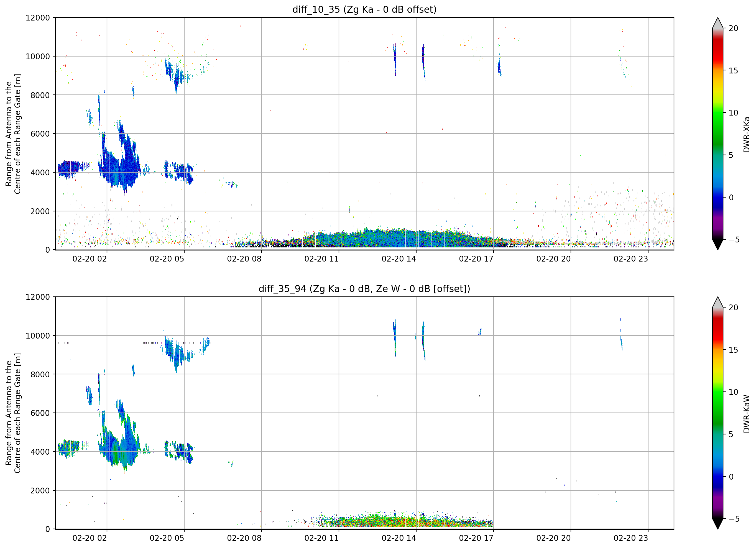Click y-tick "12000" on the diff_35_94 plot
Screen dimensions: 756x548
tap(38, 297)
